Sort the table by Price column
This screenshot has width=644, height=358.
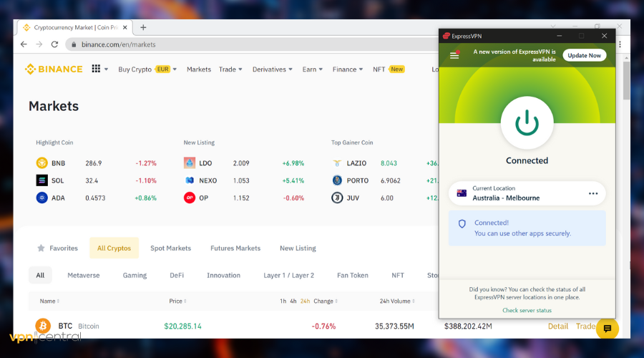[178, 301]
